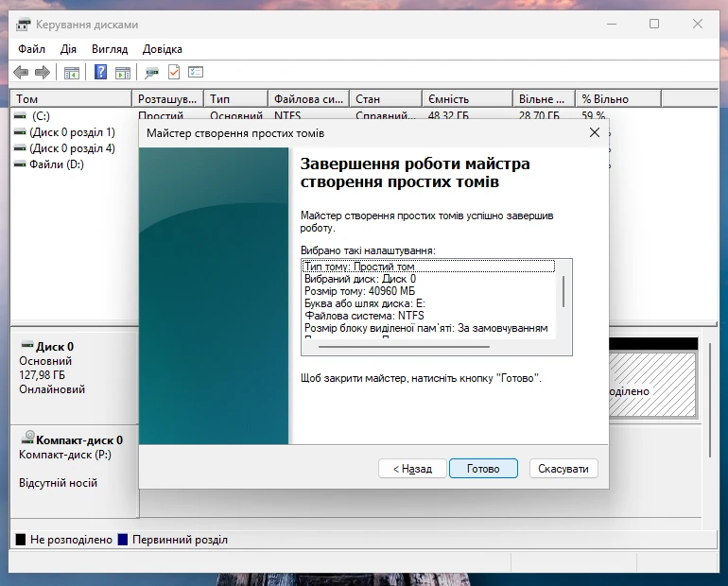Click the < Назад button
The image size is (728, 586).
click(x=412, y=469)
